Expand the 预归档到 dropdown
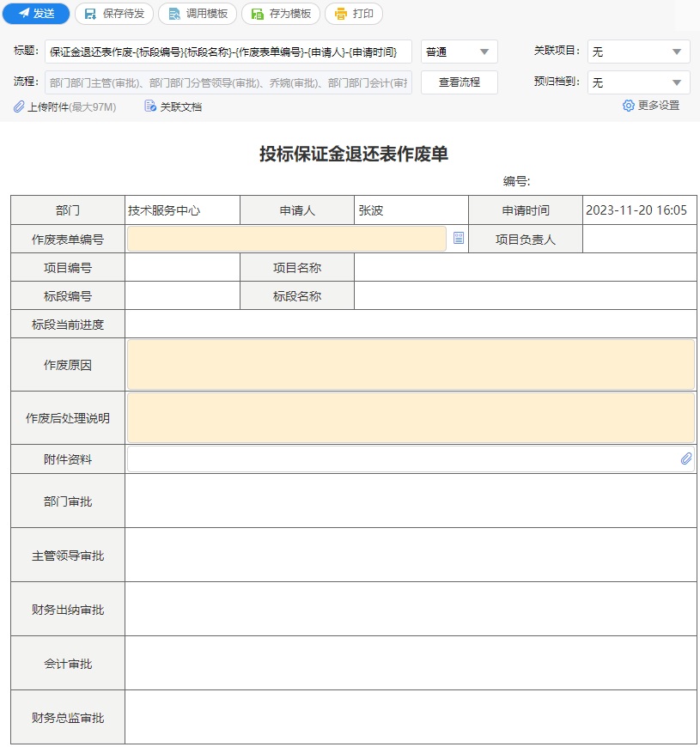The height and width of the screenshot is (747, 700). tap(638, 82)
